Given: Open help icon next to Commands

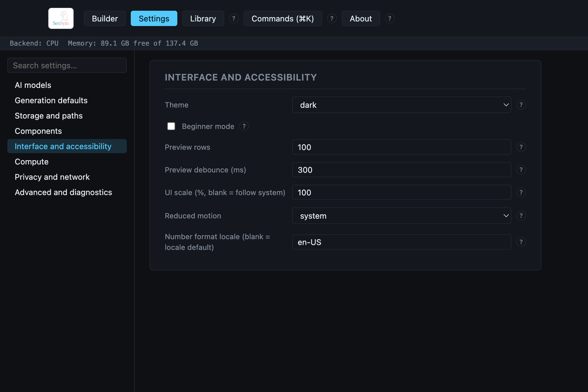Looking at the screenshot, I should 332,18.
